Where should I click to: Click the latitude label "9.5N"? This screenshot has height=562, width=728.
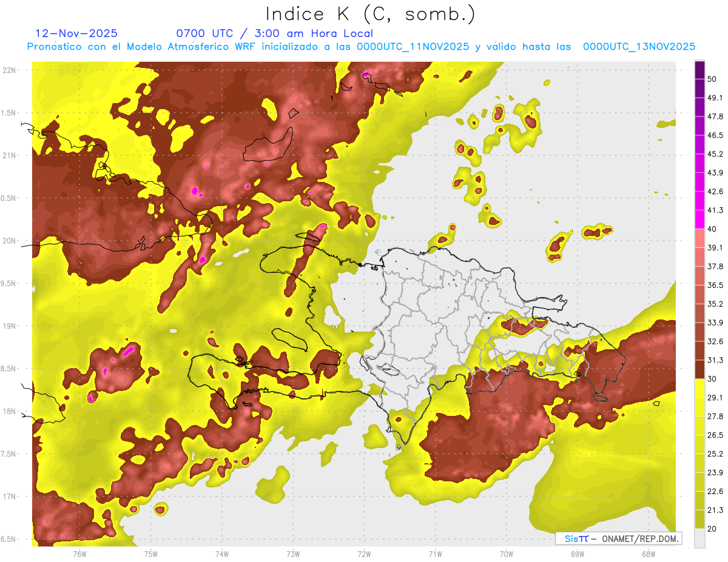point(9,283)
